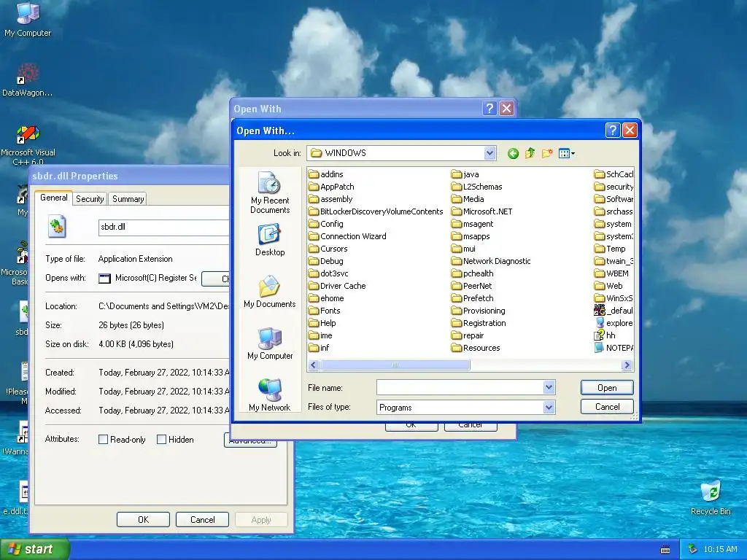This screenshot has height=560, width=747.
Task: Click the system tray icon beside clock
Action: [692, 549]
